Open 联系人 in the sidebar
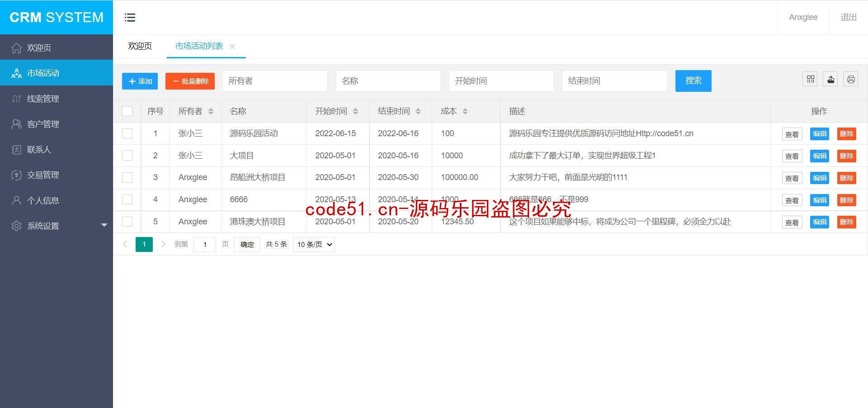Viewport: 868px width, 408px height. pos(57,149)
